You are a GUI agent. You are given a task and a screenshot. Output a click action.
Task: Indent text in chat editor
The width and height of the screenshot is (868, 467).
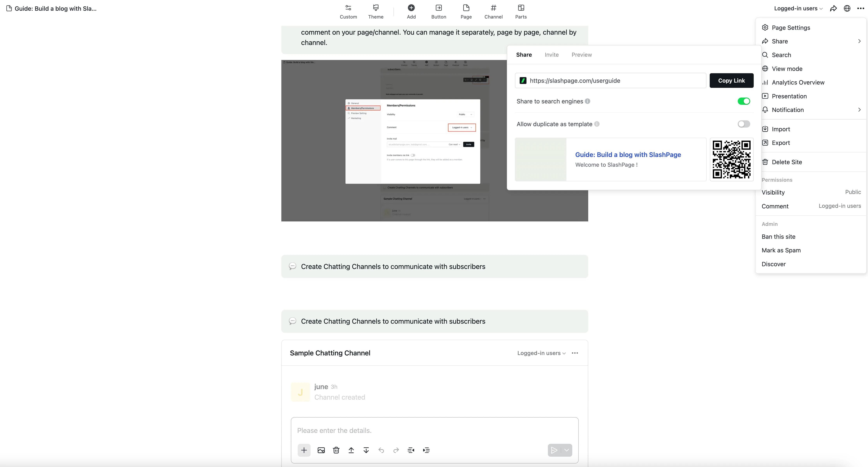click(426, 450)
